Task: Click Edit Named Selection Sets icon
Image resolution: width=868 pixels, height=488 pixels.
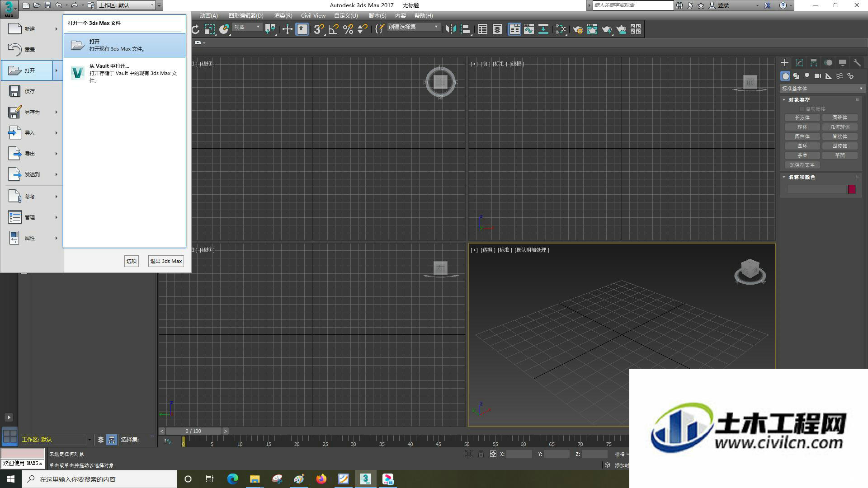Action: pos(380,29)
